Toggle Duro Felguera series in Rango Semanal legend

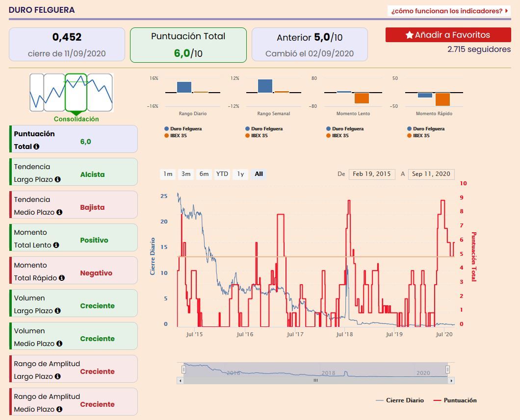pyautogui.click(x=264, y=128)
